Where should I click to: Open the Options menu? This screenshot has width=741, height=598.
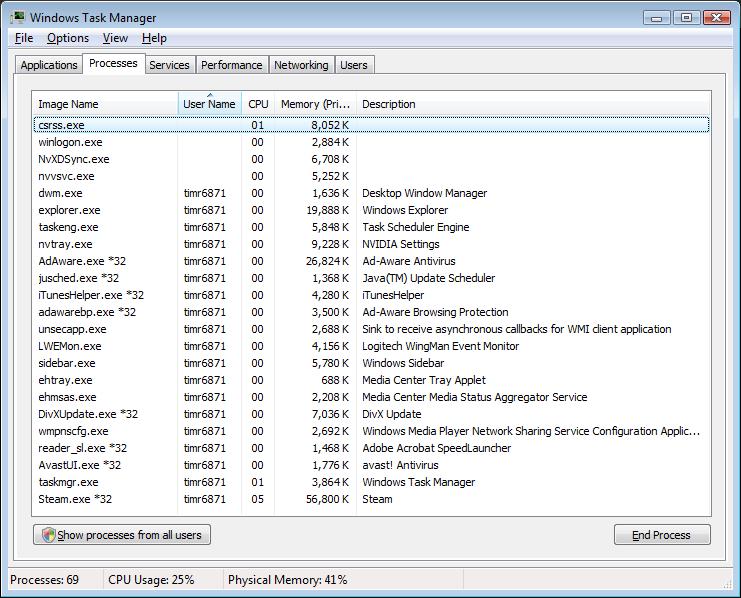click(68, 38)
